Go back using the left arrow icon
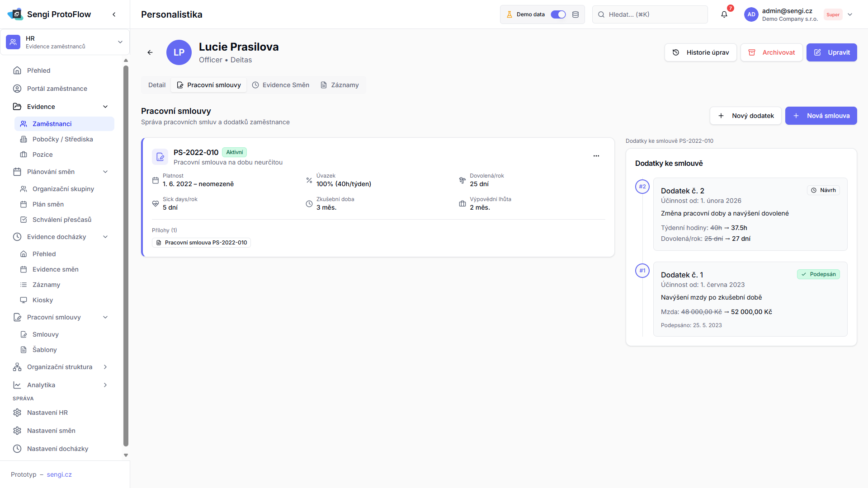Viewport: 868px width, 488px height. [150, 52]
